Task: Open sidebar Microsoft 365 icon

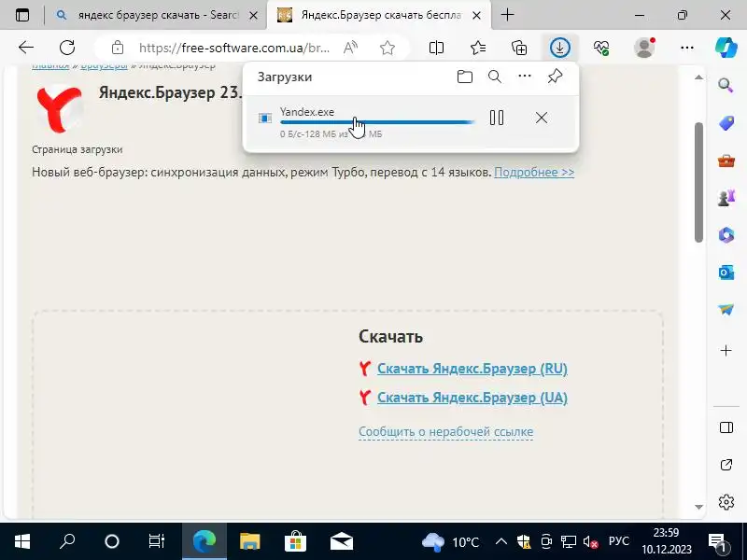Action: coord(726,235)
